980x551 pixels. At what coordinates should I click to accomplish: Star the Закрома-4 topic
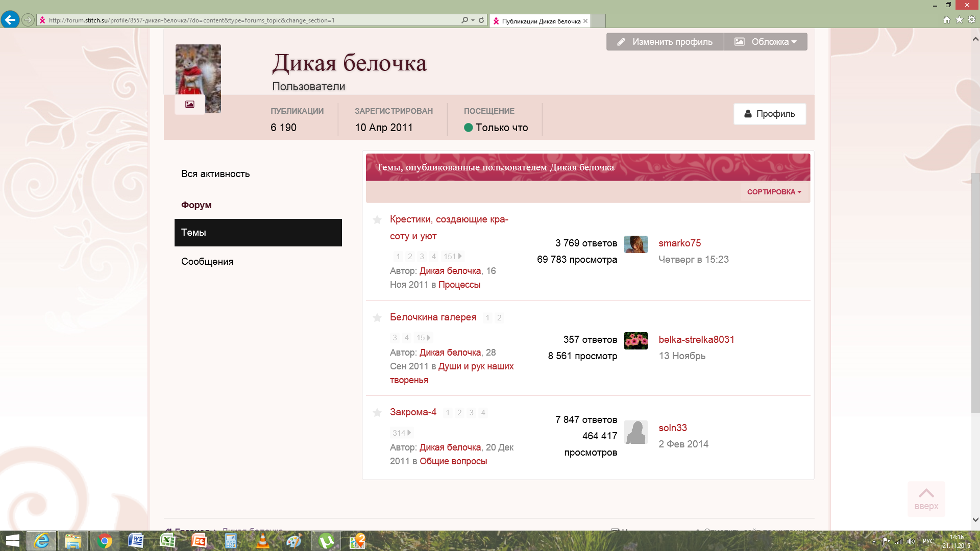(377, 413)
